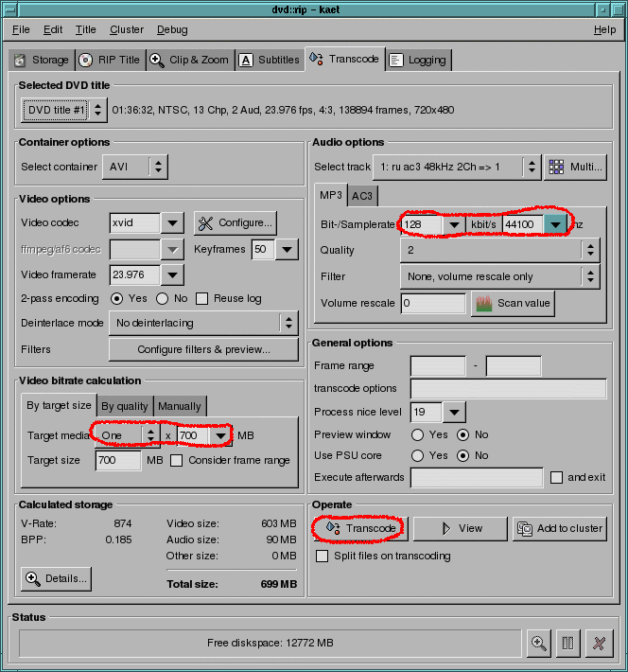Open the Cluster menu

pyautogui.click(x=127, y=29)
